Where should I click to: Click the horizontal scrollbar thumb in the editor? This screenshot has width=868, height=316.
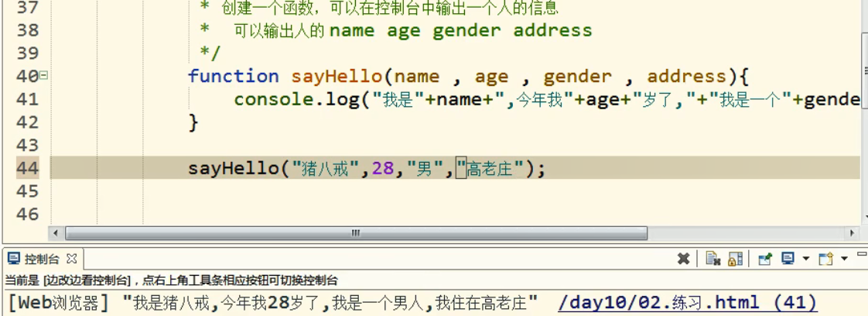click(x=356, y=233)
